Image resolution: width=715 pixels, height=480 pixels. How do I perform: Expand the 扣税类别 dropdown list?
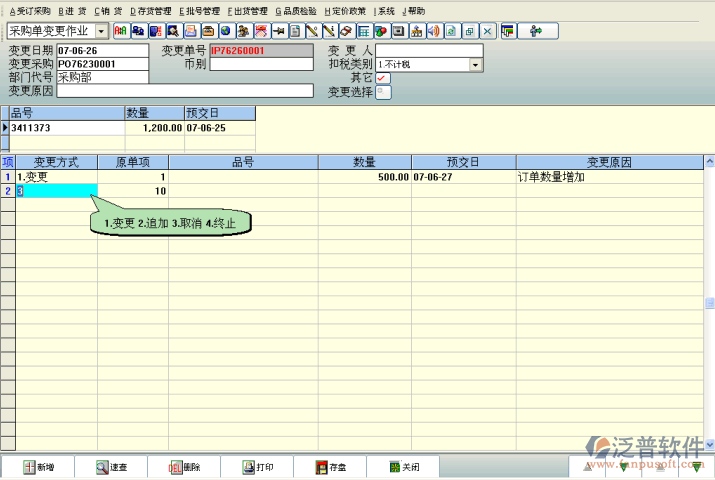click(475, 64)
